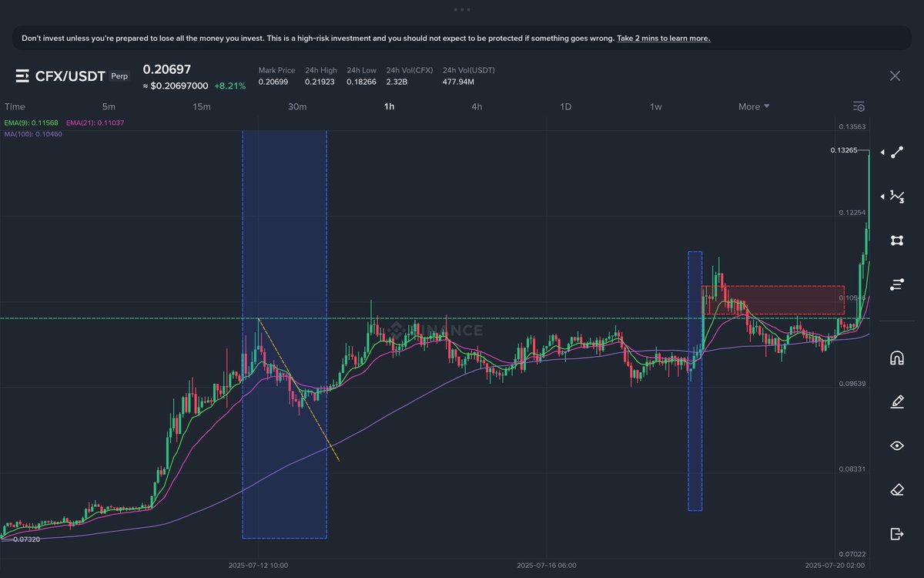Select the eraser to remove drawings
The height and width of the screenshot is (578, 924).
[x=897, y=489]
